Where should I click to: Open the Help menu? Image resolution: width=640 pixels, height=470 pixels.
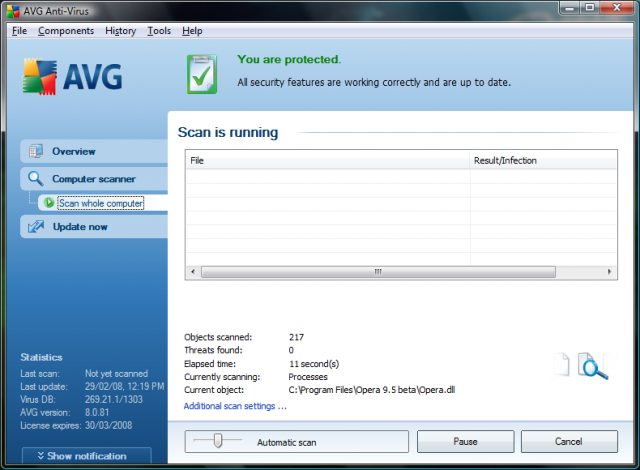[192, 31]
